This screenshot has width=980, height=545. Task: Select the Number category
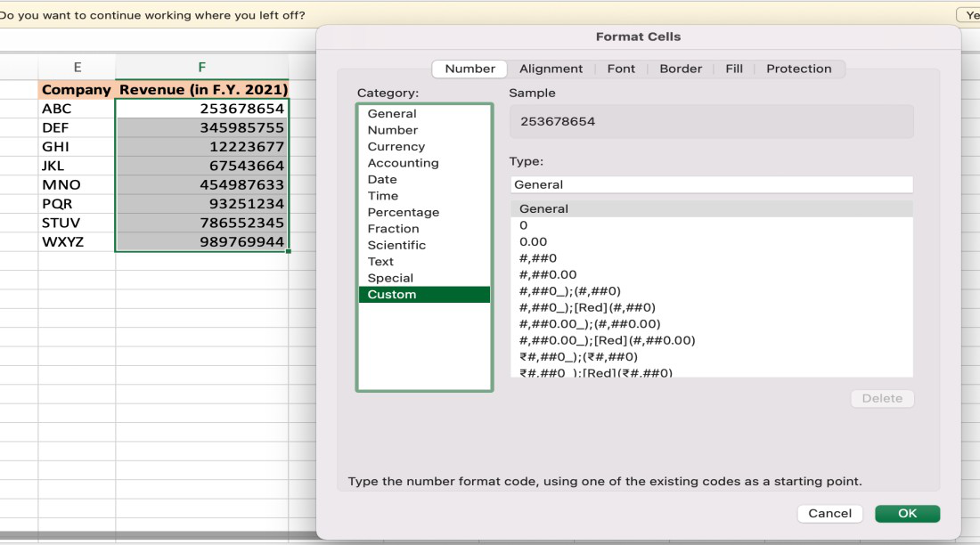coord(424,130)
